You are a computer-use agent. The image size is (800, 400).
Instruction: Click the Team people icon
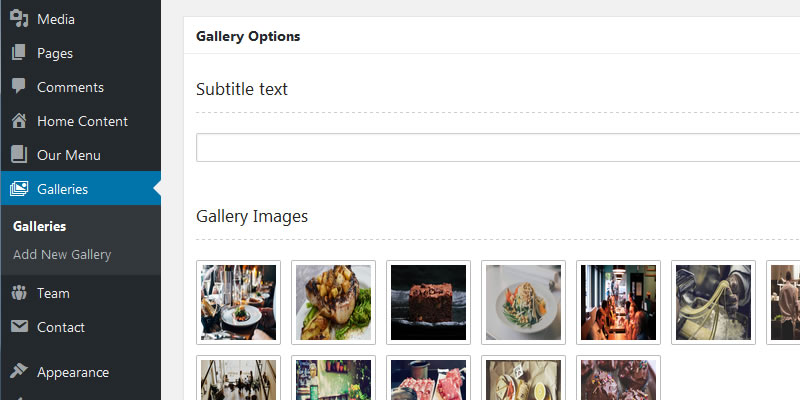coord(19,293)
